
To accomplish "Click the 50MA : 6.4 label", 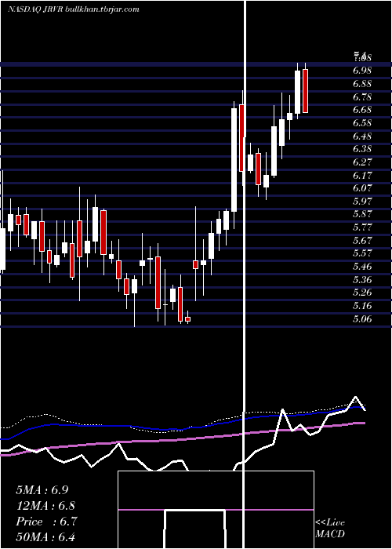I will (x=45, y=537).
